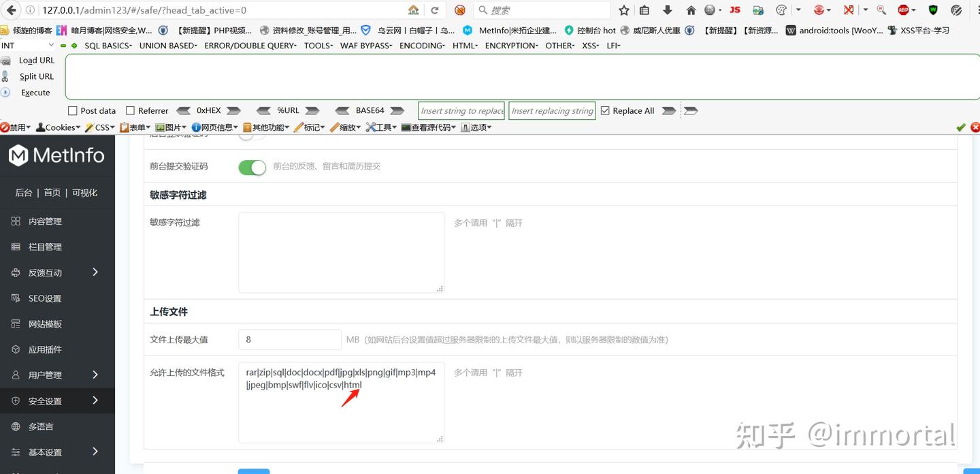
Task: Click the 可视化 link in the sidebar
Action: 85,193
